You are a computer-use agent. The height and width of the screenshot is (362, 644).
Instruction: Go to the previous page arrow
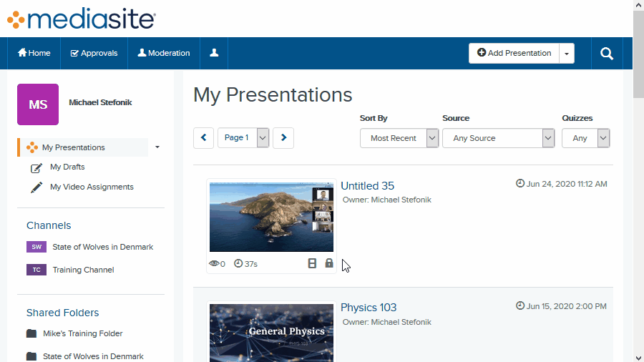(204, 138)
